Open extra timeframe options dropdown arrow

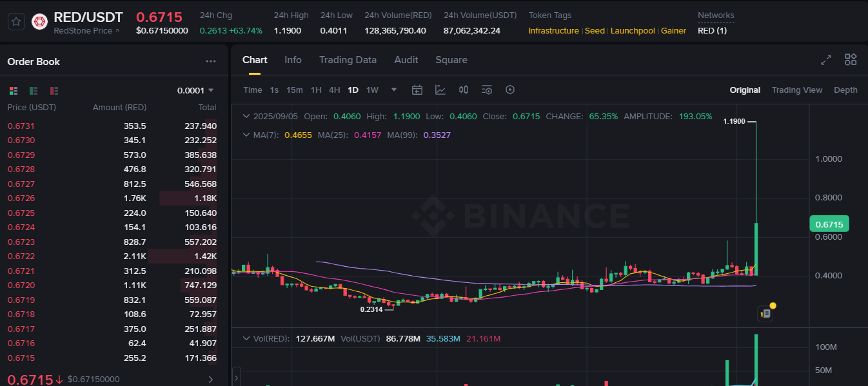393,90
